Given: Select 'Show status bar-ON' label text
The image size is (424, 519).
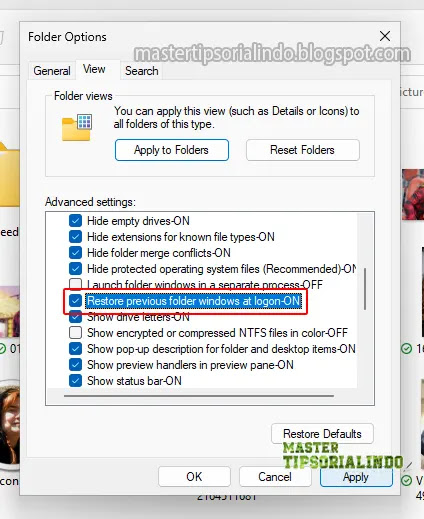Looking at the screenshot, I should point(134,381).
